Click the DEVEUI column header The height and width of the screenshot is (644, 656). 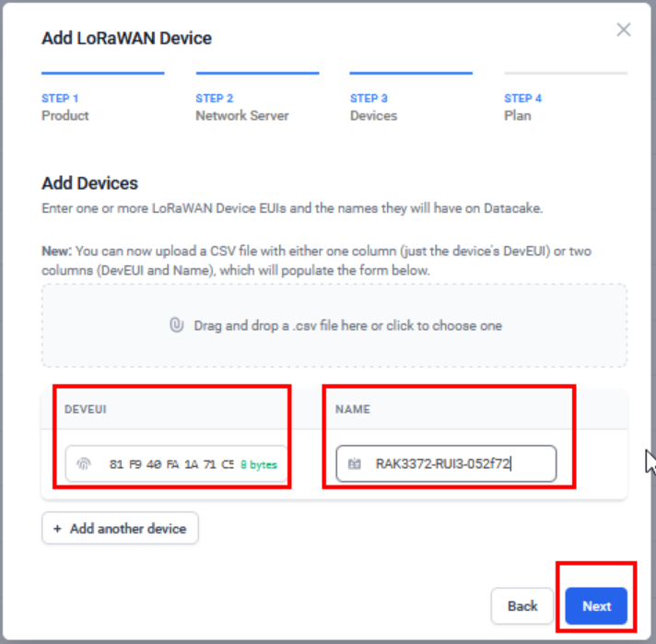pyautogui.click(x=86, y=409)
